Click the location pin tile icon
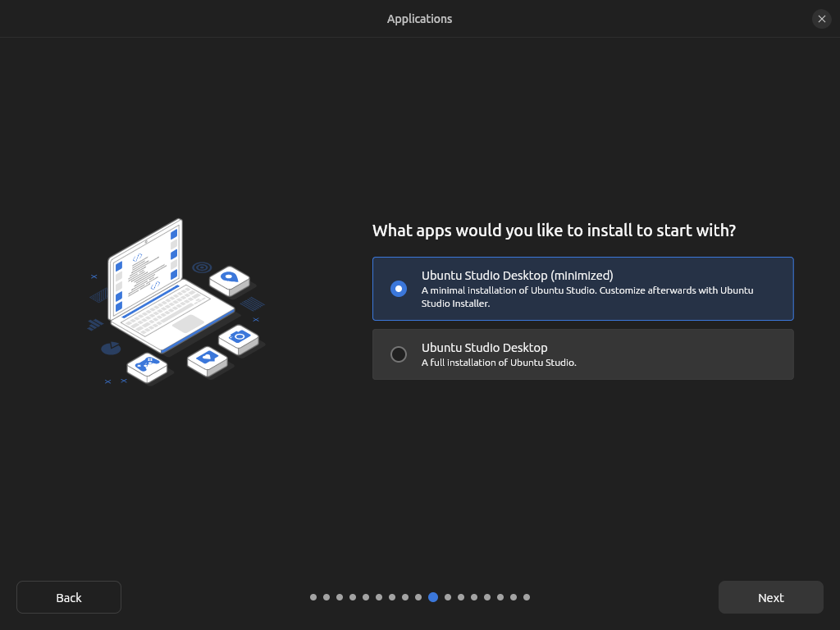 [230, 281]
